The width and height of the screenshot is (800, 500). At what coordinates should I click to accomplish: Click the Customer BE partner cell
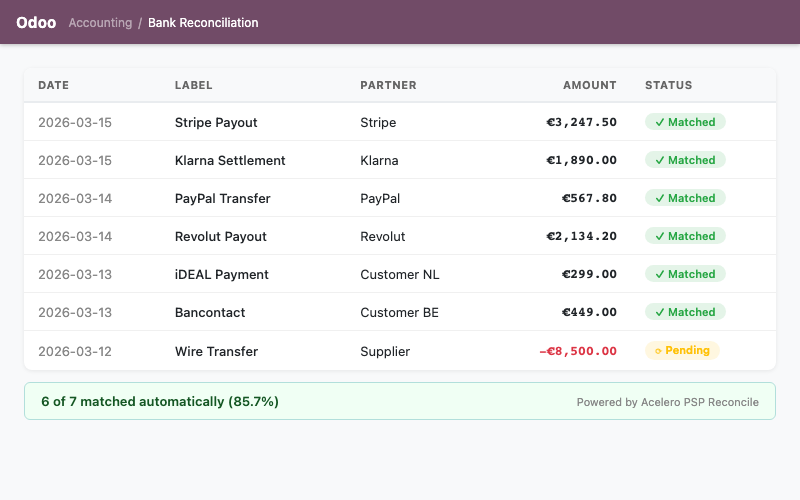coord(399,312)
